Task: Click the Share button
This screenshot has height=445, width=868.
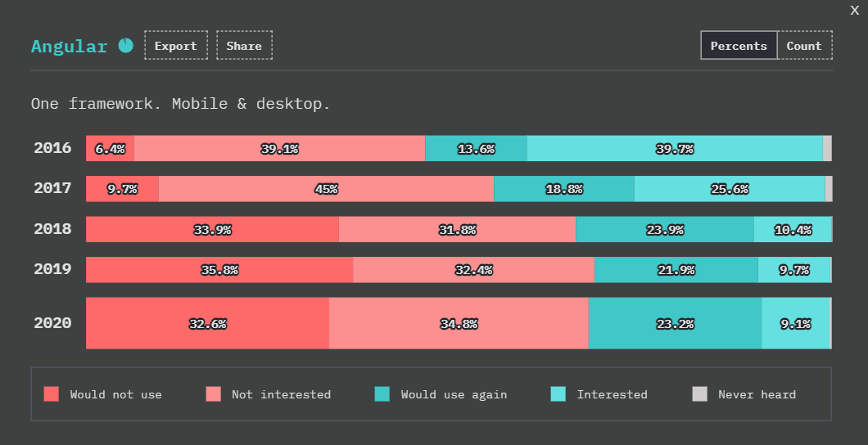Action: (x=244, y=45)
